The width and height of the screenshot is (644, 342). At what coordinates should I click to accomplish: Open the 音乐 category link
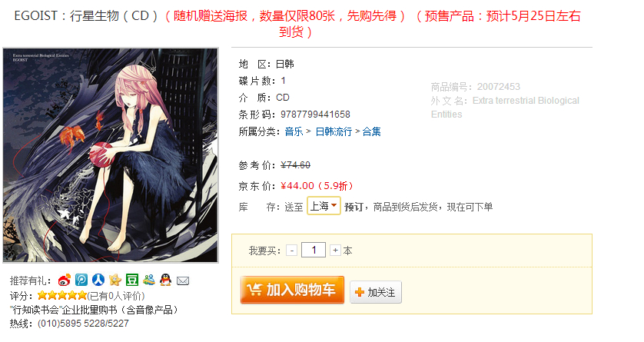click(294, 131)
